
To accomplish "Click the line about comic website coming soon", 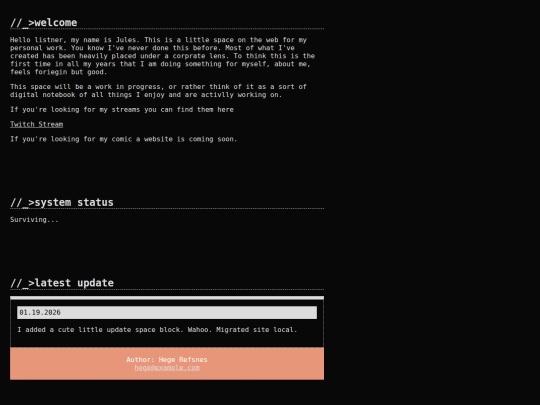I will click(124, 139).
